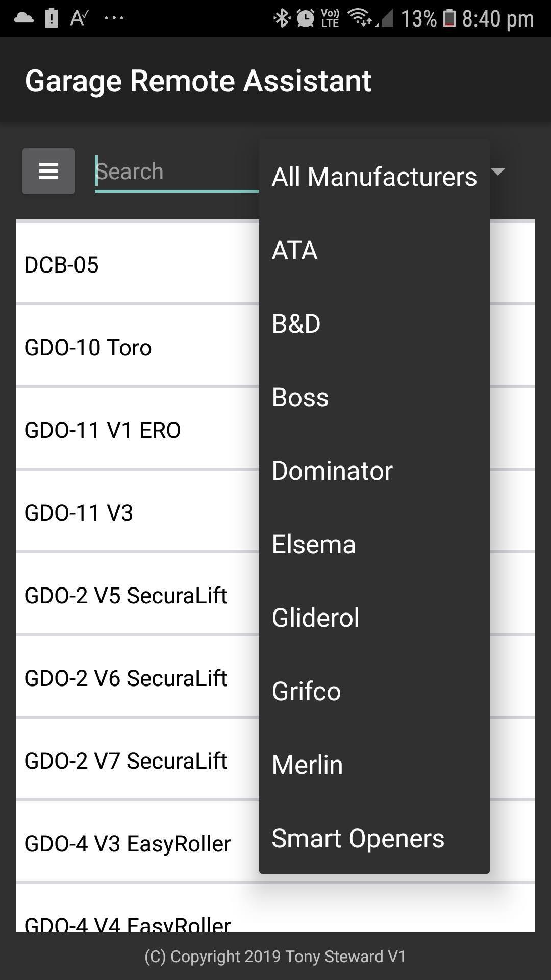Pick Boss in dropdown list
551x980 pixels.
pos(374,397)
